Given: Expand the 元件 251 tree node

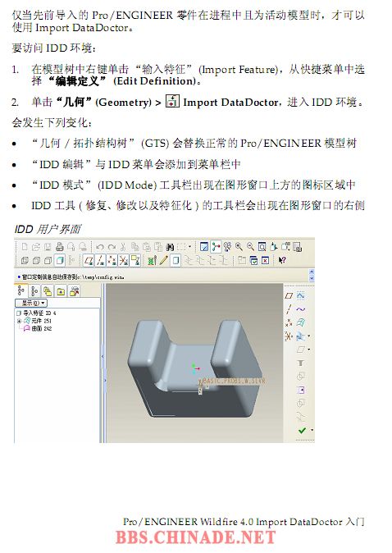Looking at the screenshot, I should coord(19,321).
